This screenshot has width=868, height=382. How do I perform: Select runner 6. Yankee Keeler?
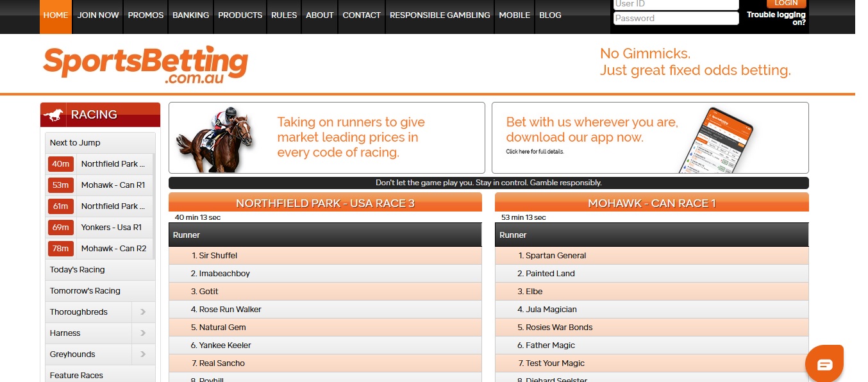coord(325,345)
